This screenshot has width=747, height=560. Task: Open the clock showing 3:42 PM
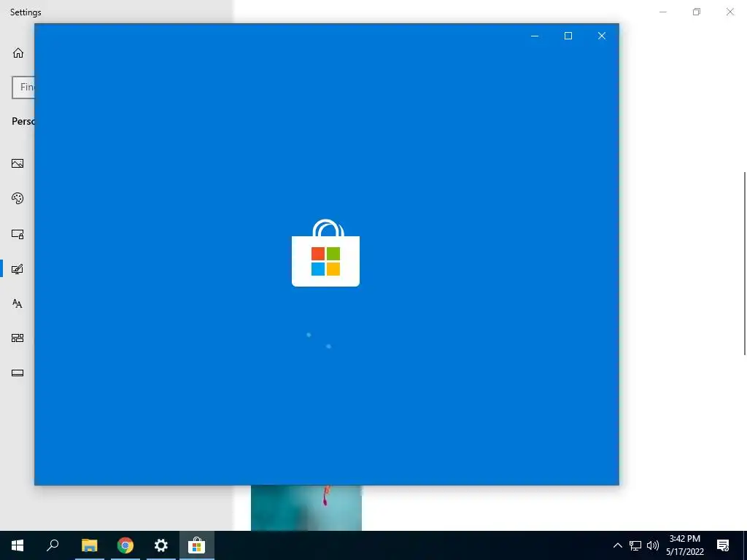click(x=684, y=545)
